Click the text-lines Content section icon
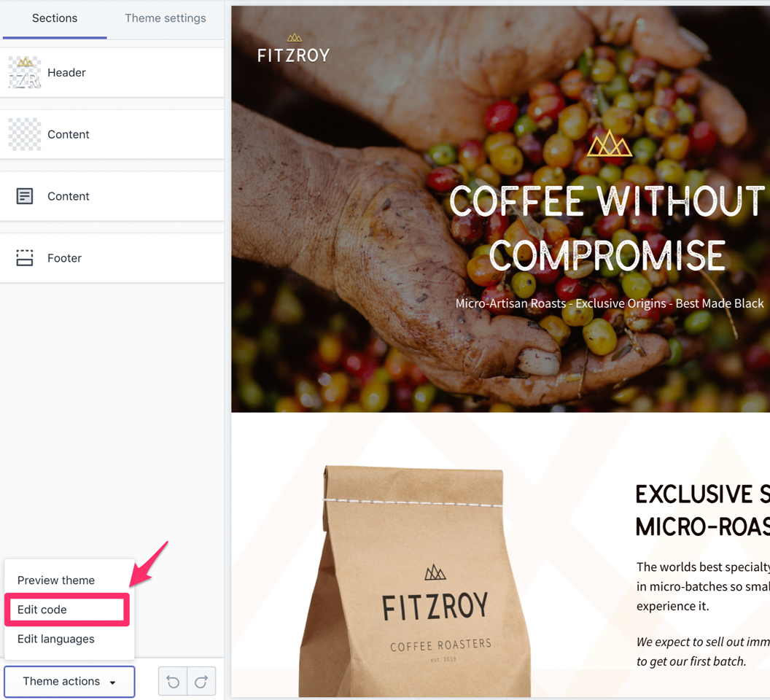 coord(25,196)
